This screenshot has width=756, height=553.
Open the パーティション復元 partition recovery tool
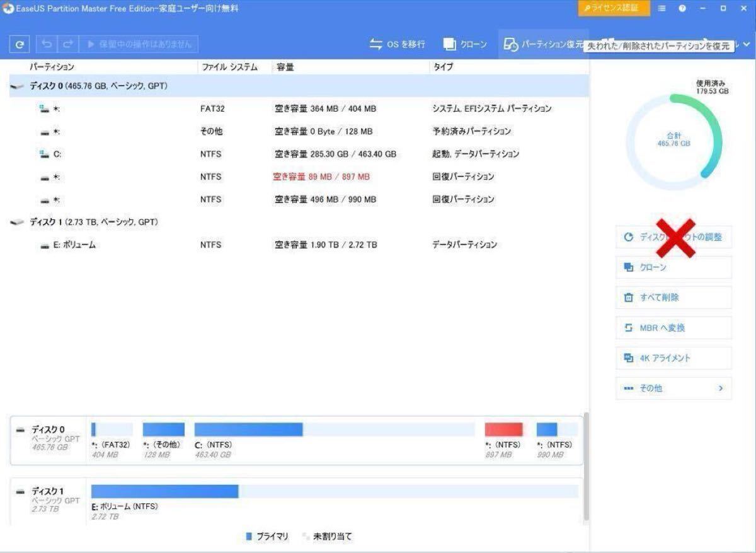click(543, 44)
